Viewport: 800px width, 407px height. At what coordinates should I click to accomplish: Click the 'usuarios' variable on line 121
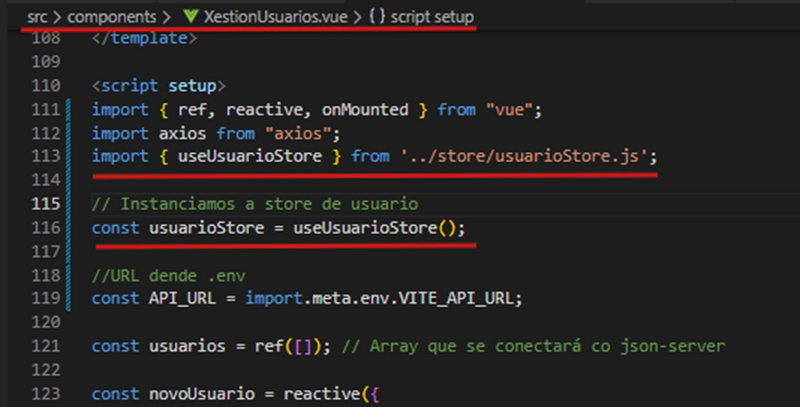tap(187, 346)
